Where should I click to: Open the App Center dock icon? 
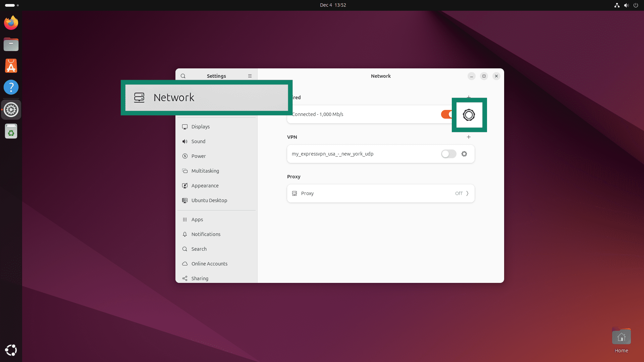pyautogui.click(x=11, y=66)
